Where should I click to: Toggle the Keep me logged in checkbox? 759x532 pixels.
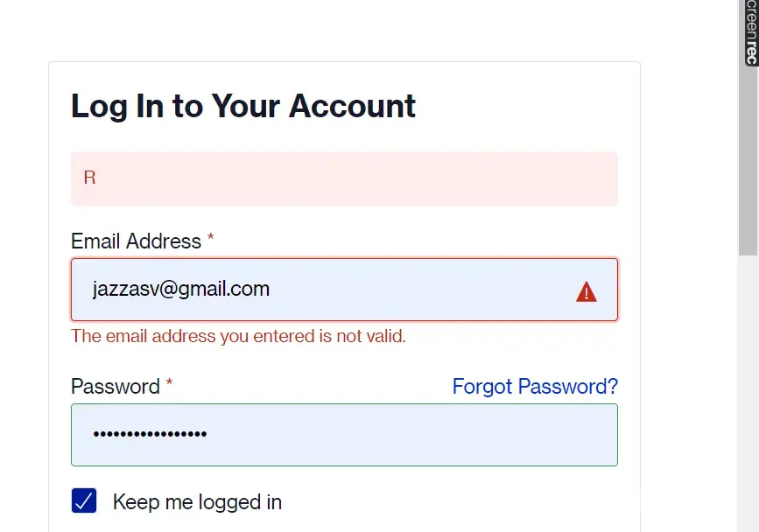pyautogui.click(x=84, y=501)
